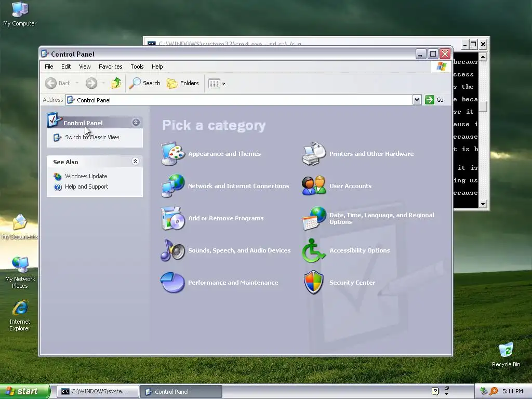Click the Back navigation button
Image resolution: width=532 pixels, height=399 pixels.
(x=58, y=83)
